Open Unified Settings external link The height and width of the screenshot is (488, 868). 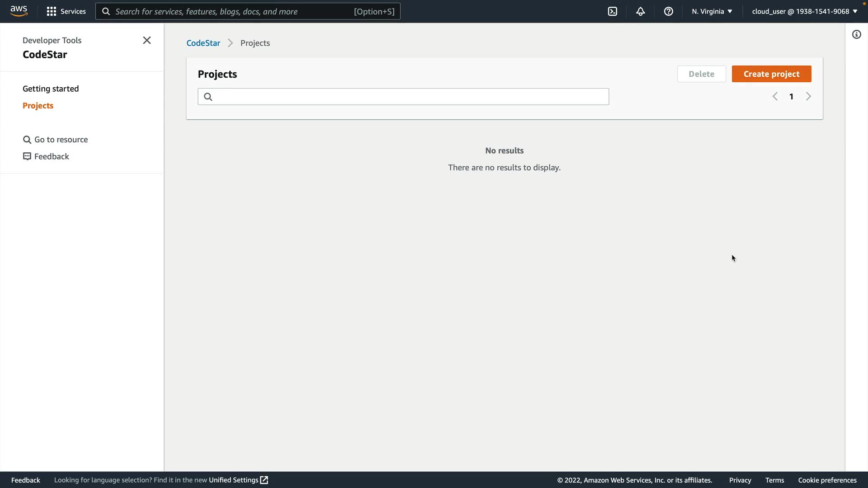(238, 480)
